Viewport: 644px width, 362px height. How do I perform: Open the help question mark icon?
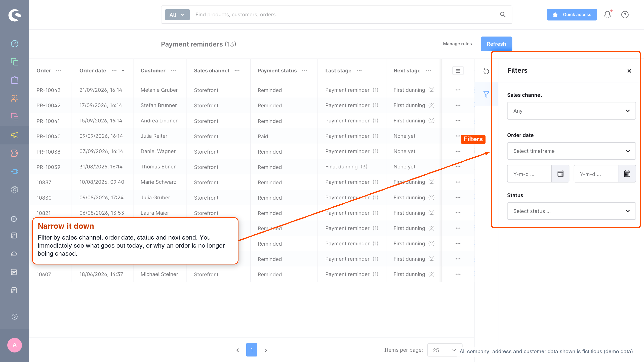tap(625, 15)
